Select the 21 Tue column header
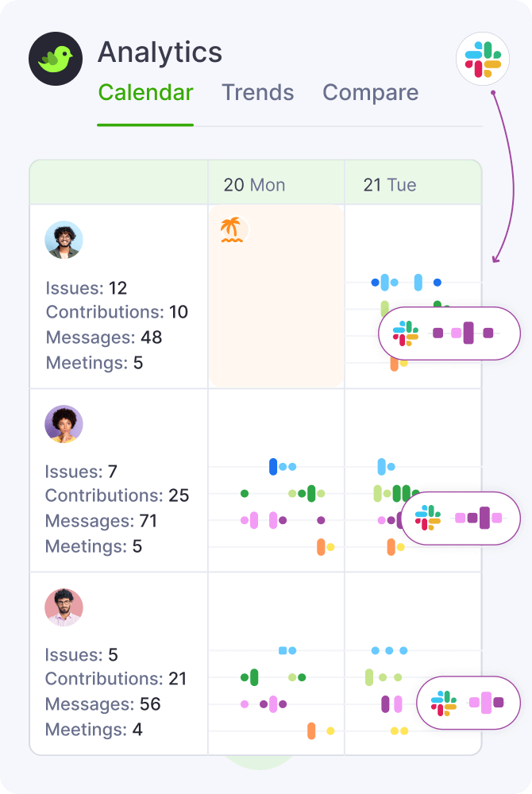The width and height of the screenshot is (532, 794). [x=390, y=185]
